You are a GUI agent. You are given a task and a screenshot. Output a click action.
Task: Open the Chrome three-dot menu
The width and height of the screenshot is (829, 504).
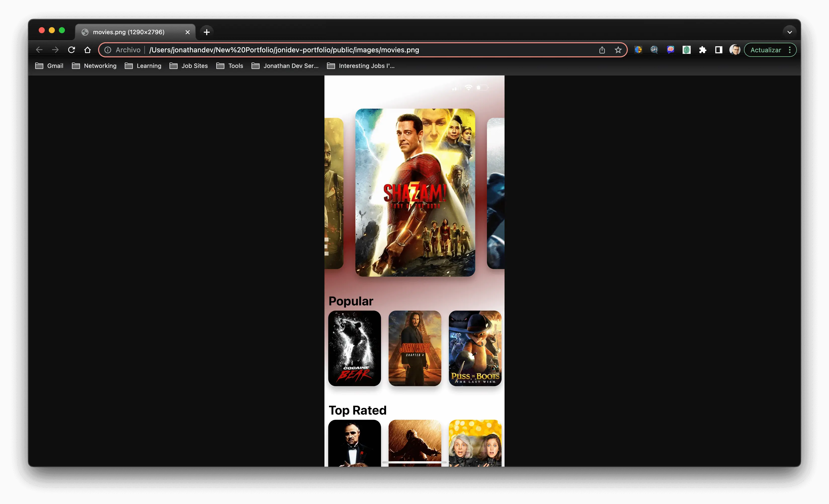pyautogui.click(x=790, y=50)
